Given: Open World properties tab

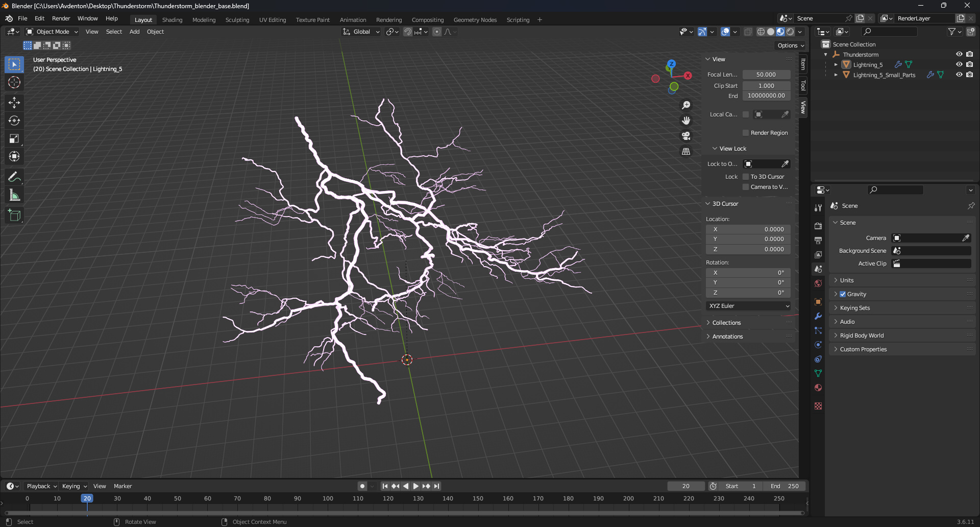Looking at the screenshot, I should 818,283.
